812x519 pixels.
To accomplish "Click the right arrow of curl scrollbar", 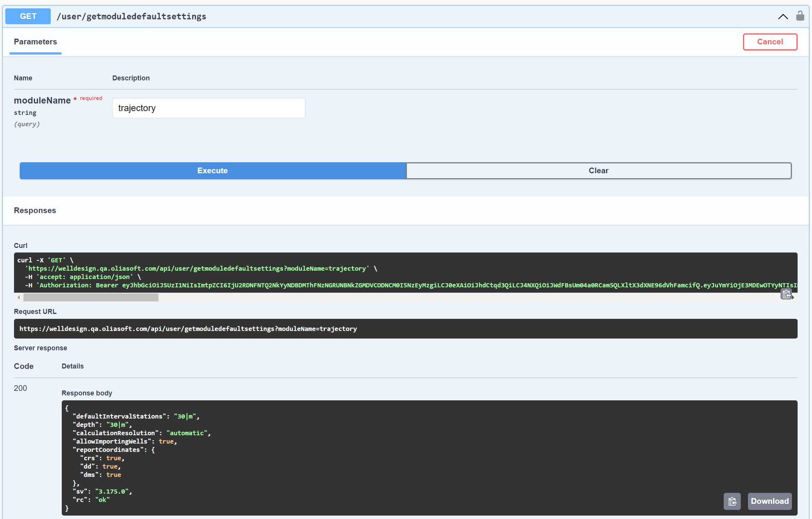I will [x=793, y=298].
